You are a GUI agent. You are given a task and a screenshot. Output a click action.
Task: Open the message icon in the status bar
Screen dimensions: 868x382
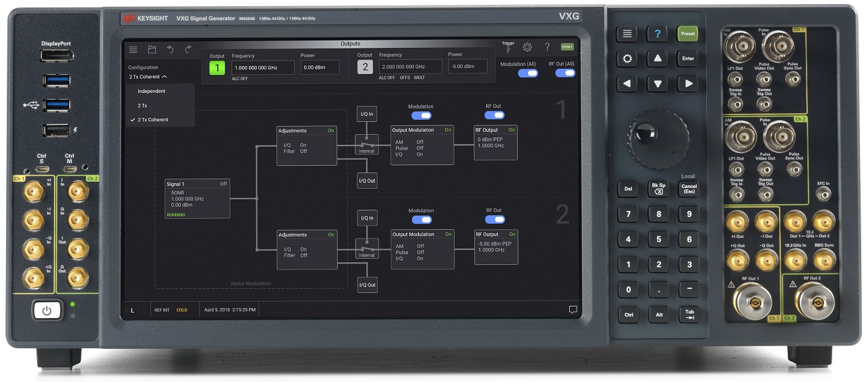click(573, 310)
